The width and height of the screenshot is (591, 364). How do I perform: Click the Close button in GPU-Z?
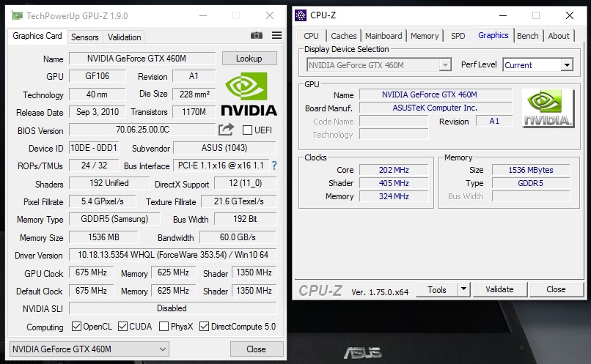pyautogui.click(x=257, y=349)
